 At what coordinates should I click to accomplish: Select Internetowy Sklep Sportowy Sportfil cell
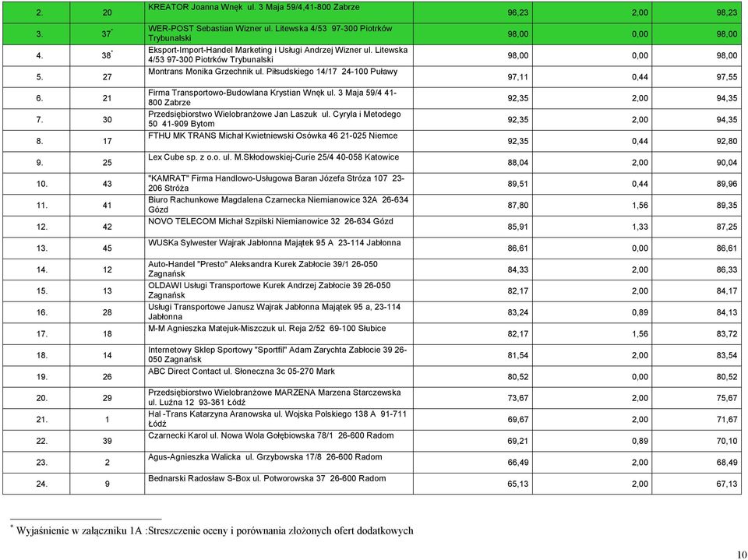(x=279, y=355)
